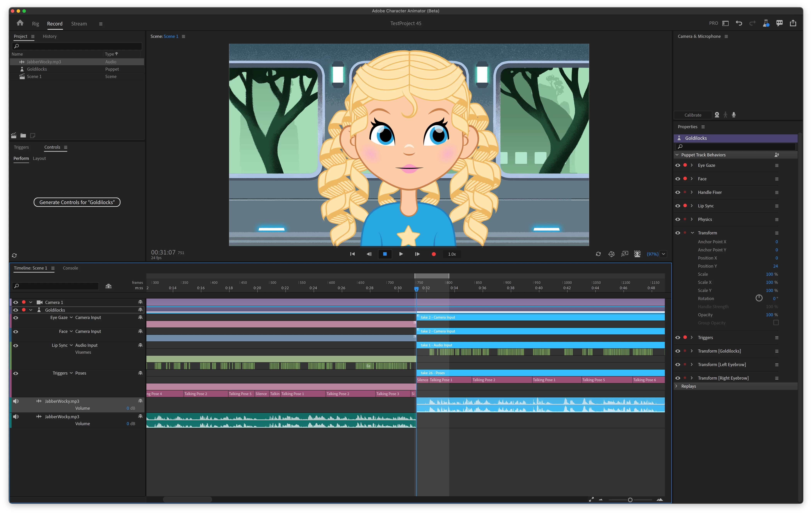This screenshot has width=812, height=514.
Task: Click the Undo arrow icon
Action: click(739, 23)
